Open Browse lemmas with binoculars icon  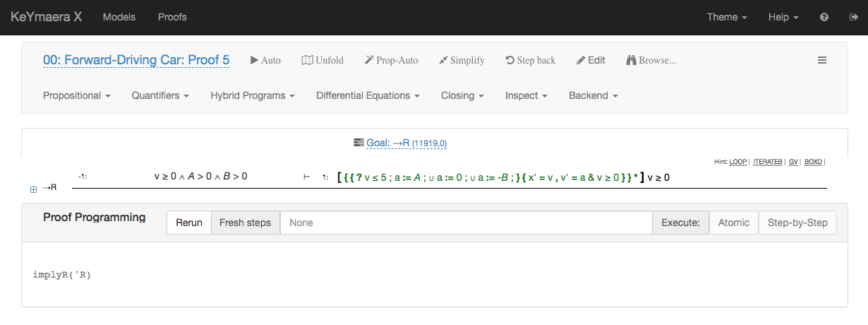[651, 61]
